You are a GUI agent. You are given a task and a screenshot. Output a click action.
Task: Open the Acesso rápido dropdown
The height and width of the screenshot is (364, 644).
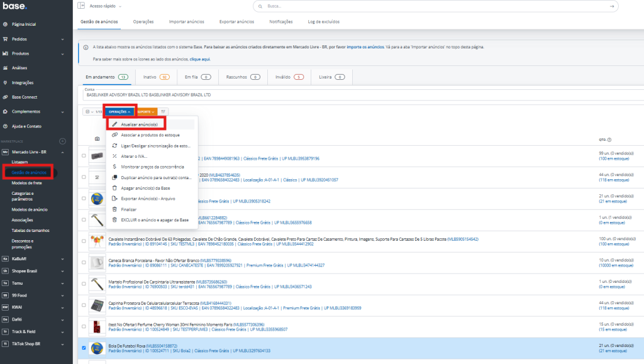105,6
